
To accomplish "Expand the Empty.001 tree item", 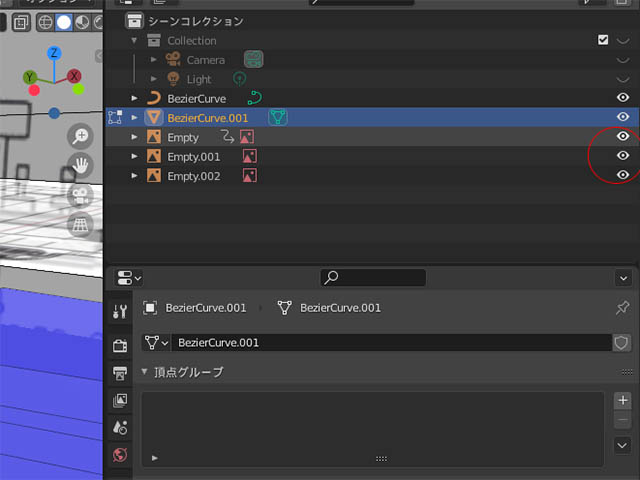I will (x=134, y=156).
